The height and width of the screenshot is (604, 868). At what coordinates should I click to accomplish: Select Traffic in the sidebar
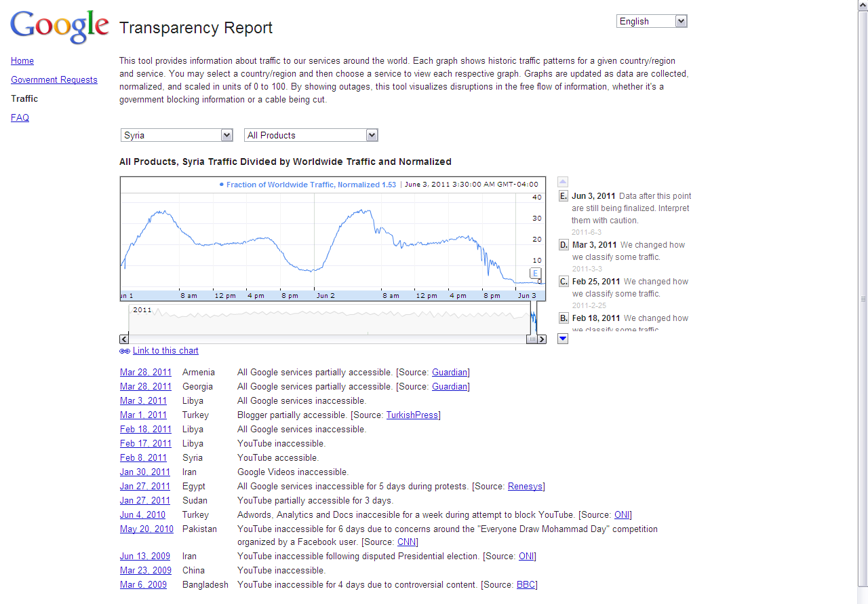tap(24, 98)
